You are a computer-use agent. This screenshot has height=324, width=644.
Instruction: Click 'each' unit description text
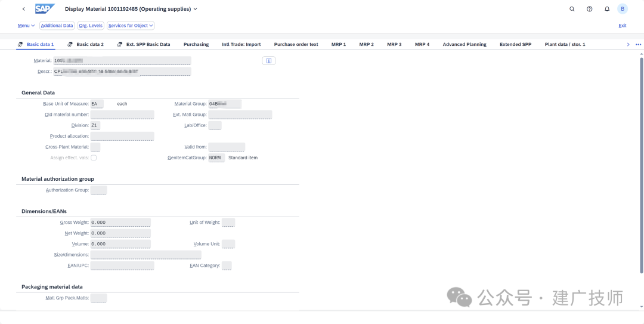[122, 104]
